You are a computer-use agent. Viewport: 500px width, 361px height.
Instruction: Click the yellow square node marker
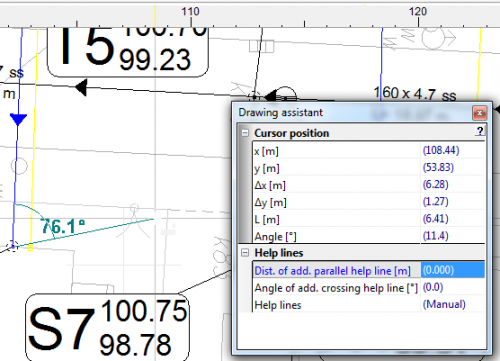pyautogui.click(x=30, y=248)
